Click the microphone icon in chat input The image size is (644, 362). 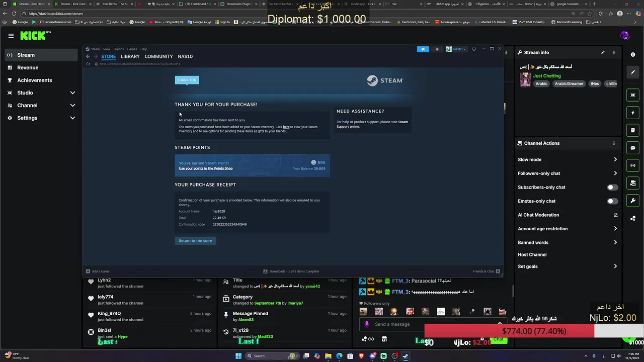tap(367, 324)
